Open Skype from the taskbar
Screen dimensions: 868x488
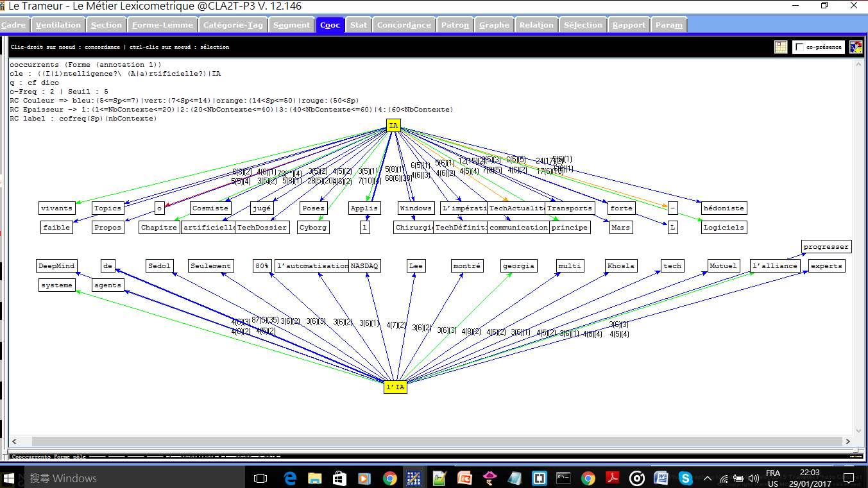(x=685, y=478)
